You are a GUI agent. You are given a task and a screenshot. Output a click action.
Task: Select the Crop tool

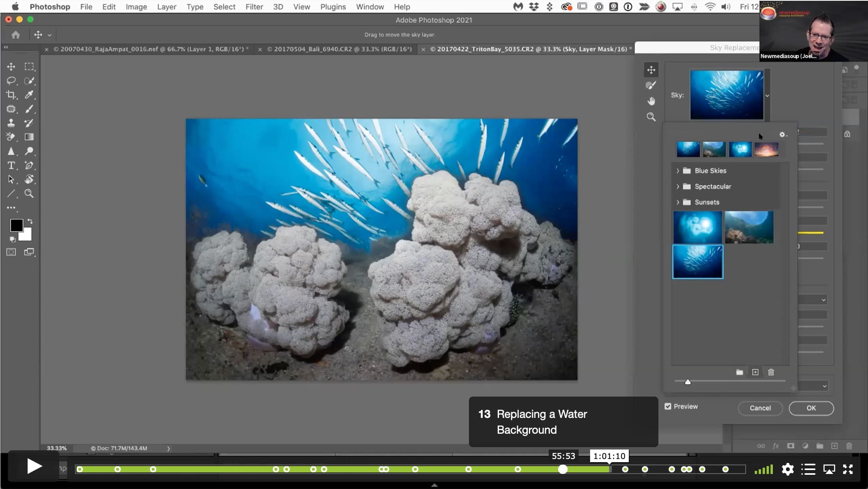pyautogui.click(x=11, y=95)
